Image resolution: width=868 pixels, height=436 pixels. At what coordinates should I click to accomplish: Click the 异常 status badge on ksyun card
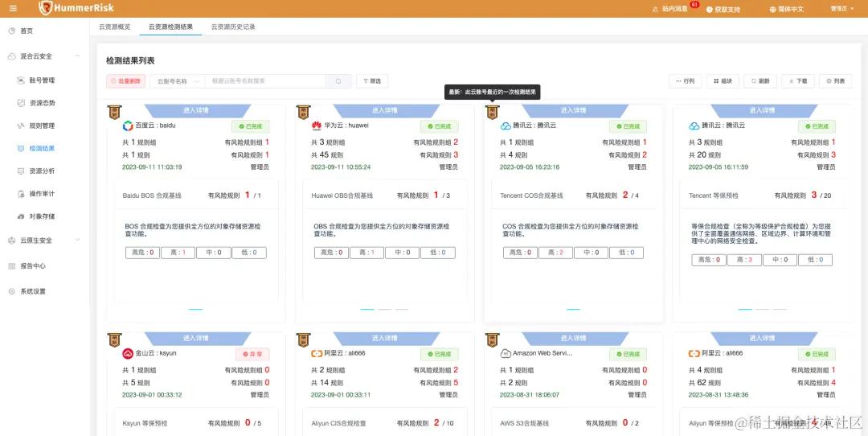pos(252,354)
